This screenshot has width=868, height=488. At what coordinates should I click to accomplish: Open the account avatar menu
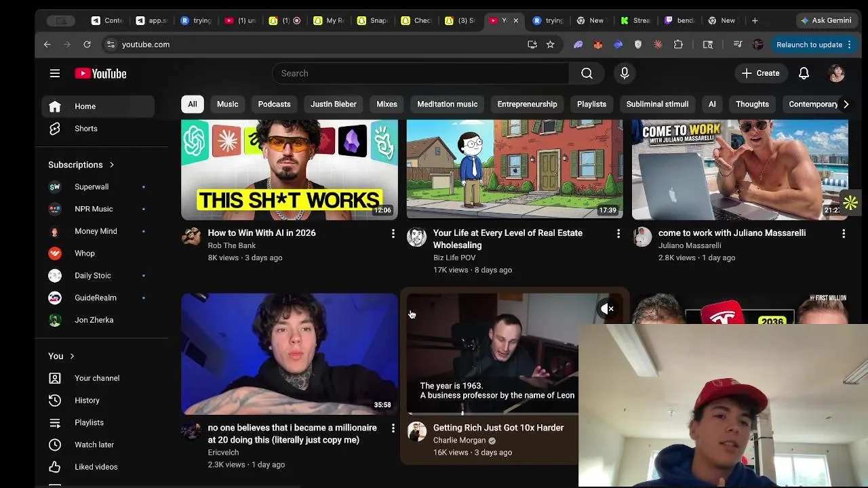pyautogui.click(x=836, y=73)
